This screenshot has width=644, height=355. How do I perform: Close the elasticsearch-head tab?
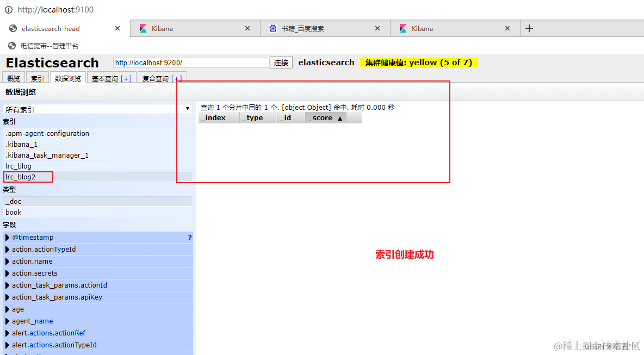coord(117,28)
